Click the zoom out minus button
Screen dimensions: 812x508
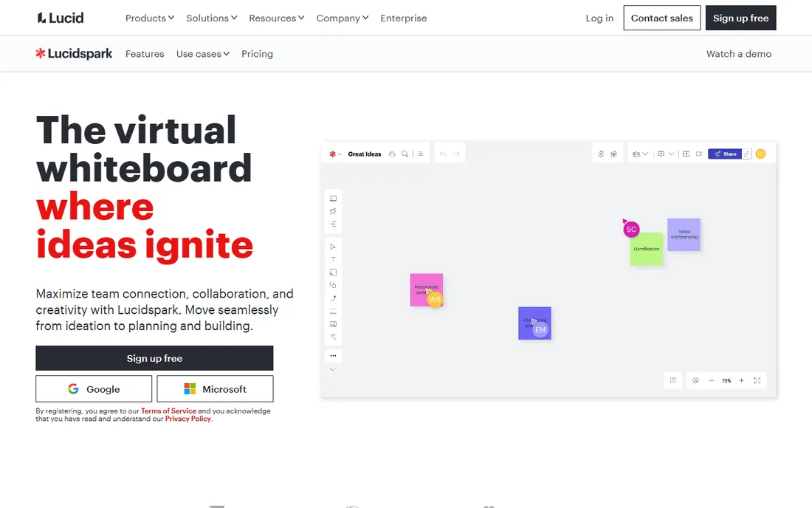(x=711, y=380)
